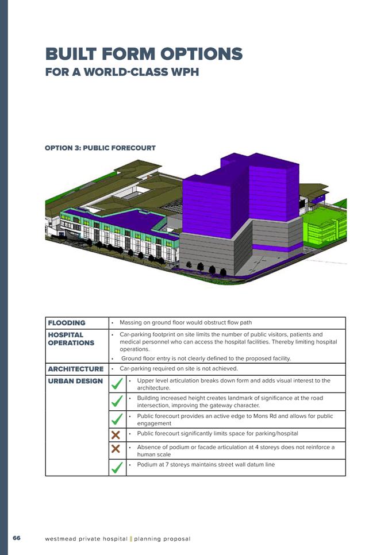Click the checkmark beside 'Podium at 7 storeys'
The image size is (392, 555).
pos(117,468)
